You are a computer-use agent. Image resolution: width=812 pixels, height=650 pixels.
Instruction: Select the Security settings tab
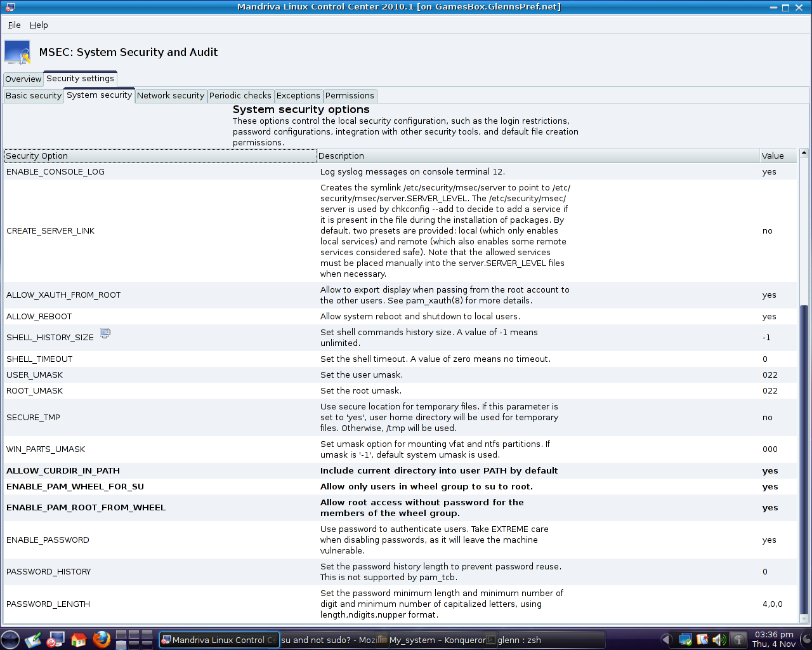[x=81, y=78]
